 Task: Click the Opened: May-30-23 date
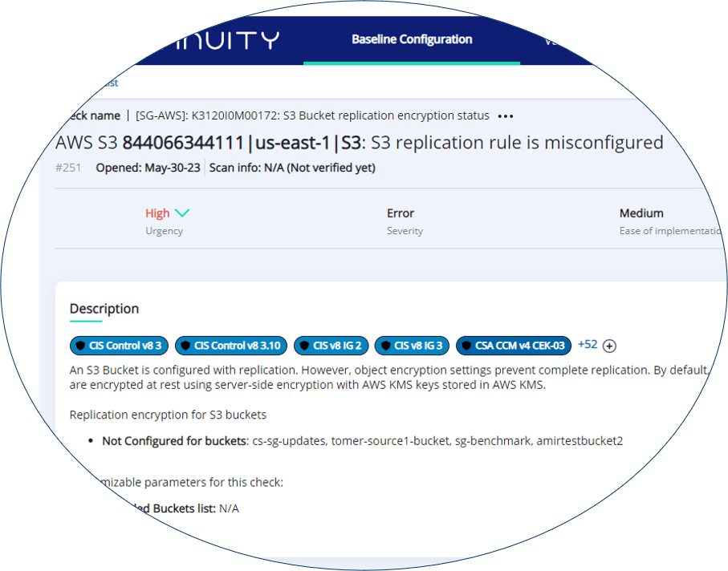tap(148, 168)
